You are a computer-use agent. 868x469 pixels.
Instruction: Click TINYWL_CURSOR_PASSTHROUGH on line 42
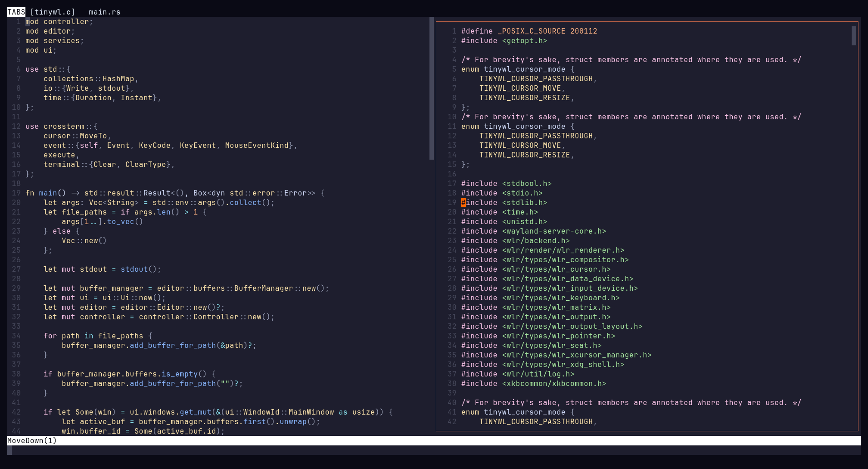pyautogui.click(x=536, y=421)
